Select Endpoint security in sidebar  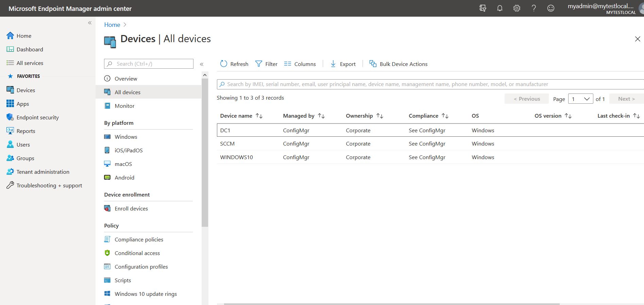point(37,117)
